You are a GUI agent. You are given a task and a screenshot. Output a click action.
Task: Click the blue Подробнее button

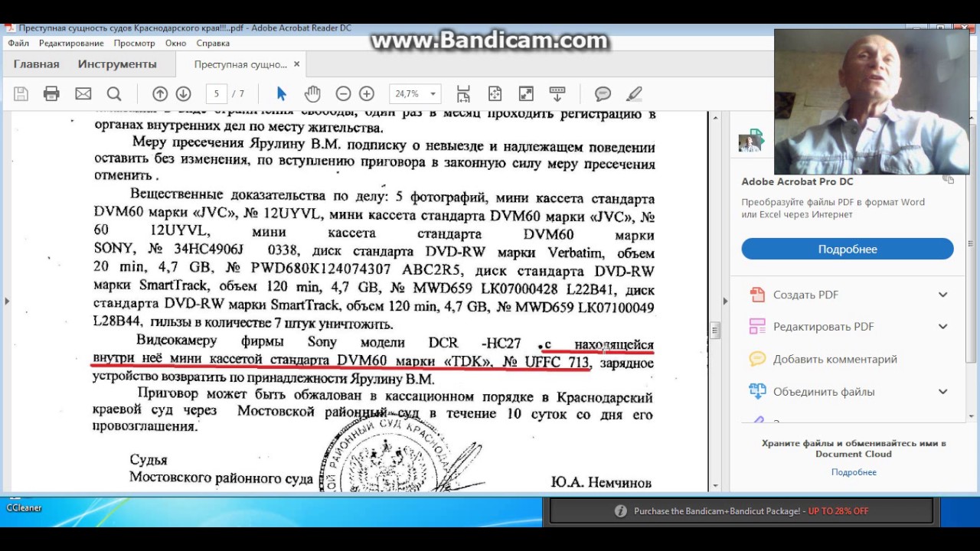[848, 249]
